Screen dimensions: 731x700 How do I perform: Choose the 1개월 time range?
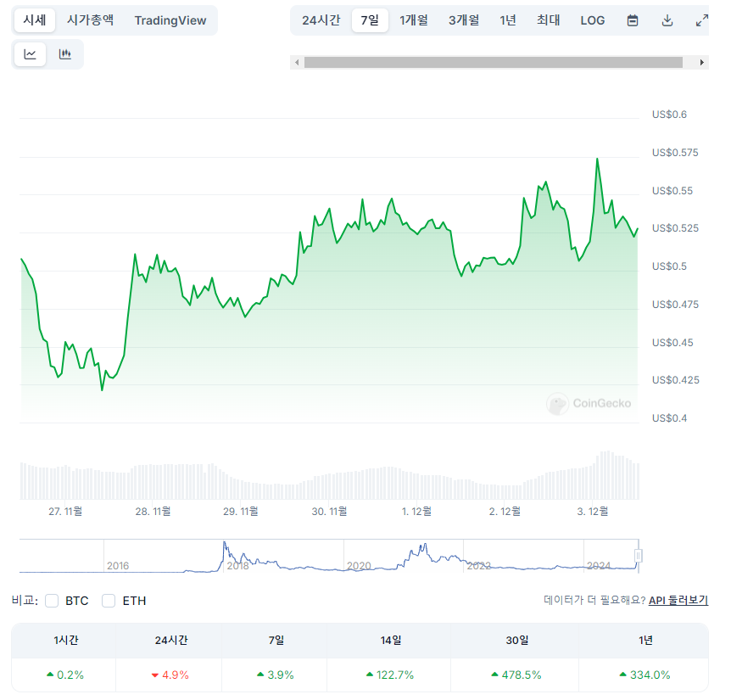(414, 20)
